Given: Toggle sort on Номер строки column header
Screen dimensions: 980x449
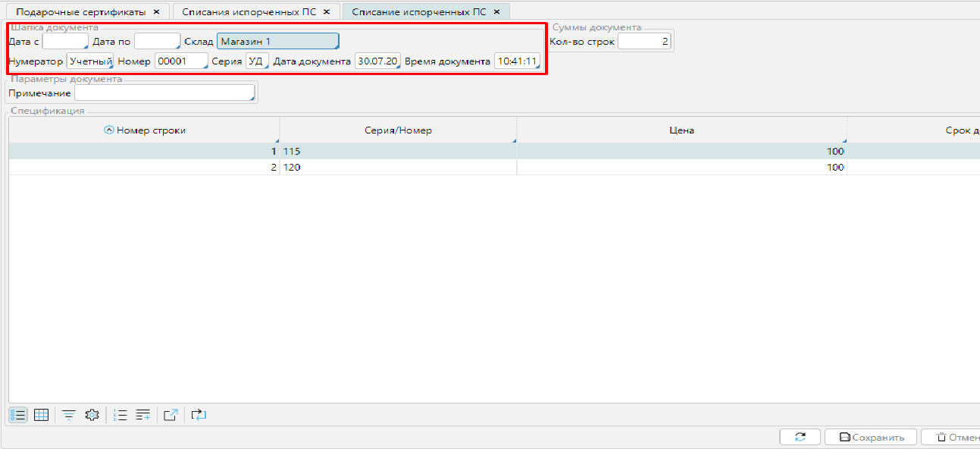Looking at the screenshot, I should tap(144, 130).
